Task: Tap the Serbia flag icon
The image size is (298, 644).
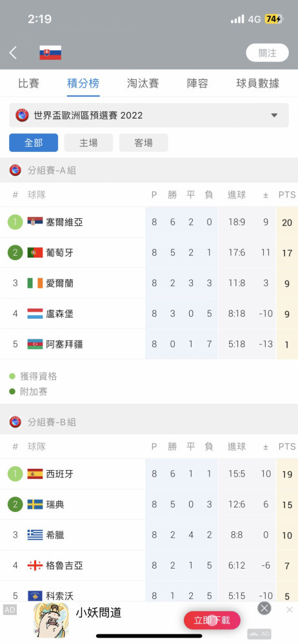Action: (35, 222)
